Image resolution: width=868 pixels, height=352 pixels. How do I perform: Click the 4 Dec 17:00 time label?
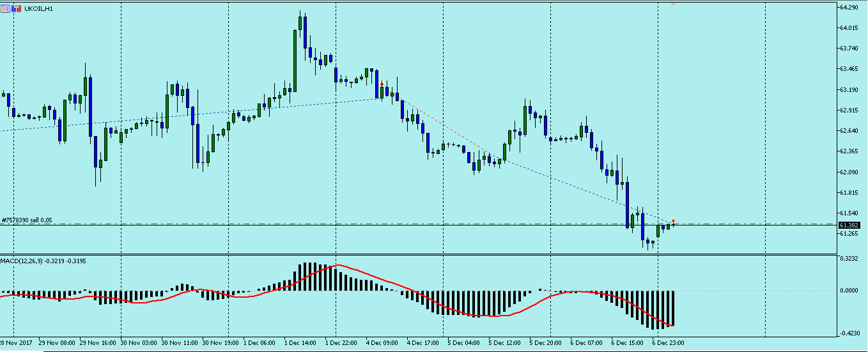tap(424, 343)
